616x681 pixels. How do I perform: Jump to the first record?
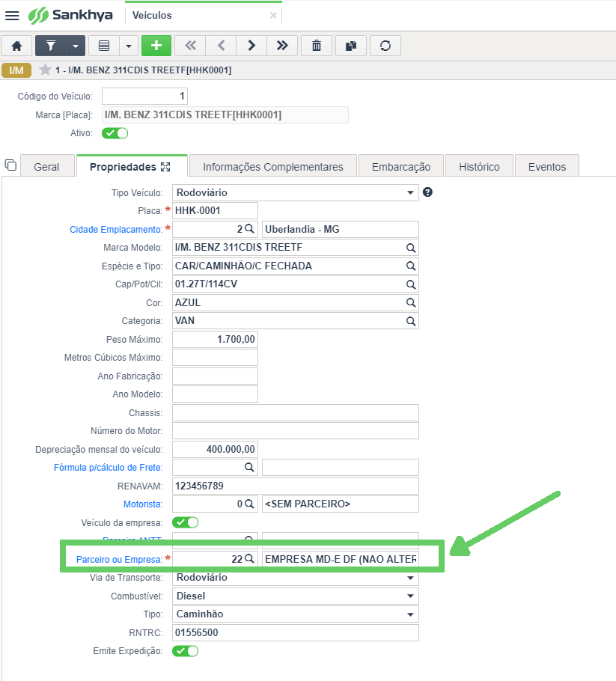(190, 46)
